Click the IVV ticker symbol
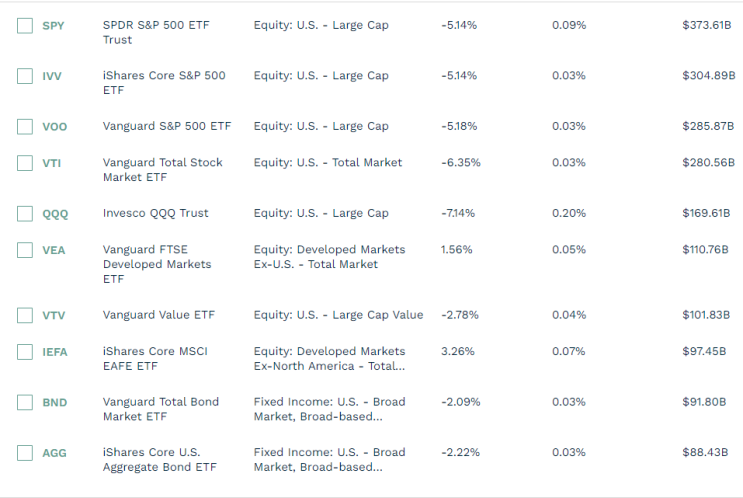Screen dimensions: 743x498 pyautogui.click(x=52, y=76)
